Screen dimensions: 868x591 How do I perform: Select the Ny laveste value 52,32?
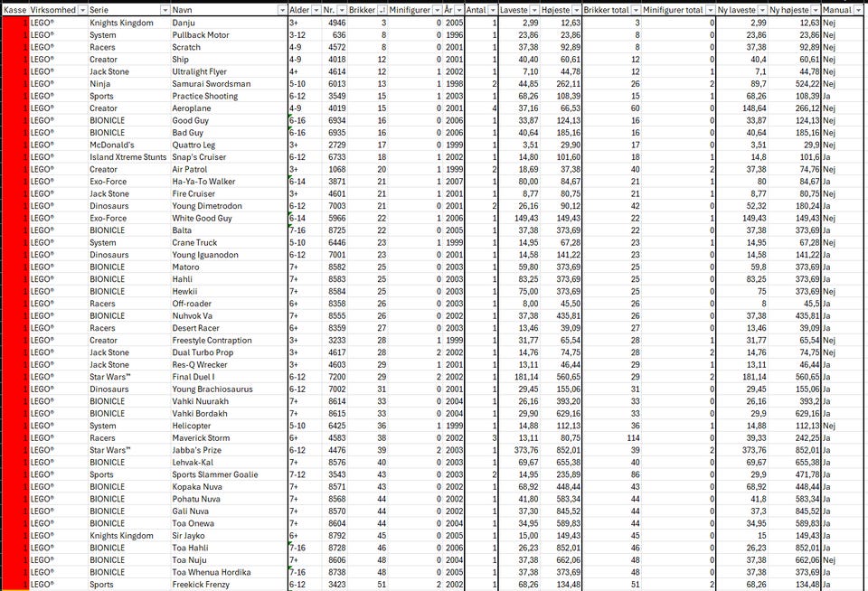tap(741, 206)
